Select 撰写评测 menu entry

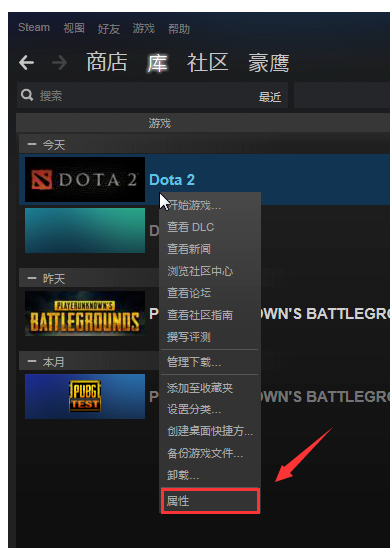(210, 337)
